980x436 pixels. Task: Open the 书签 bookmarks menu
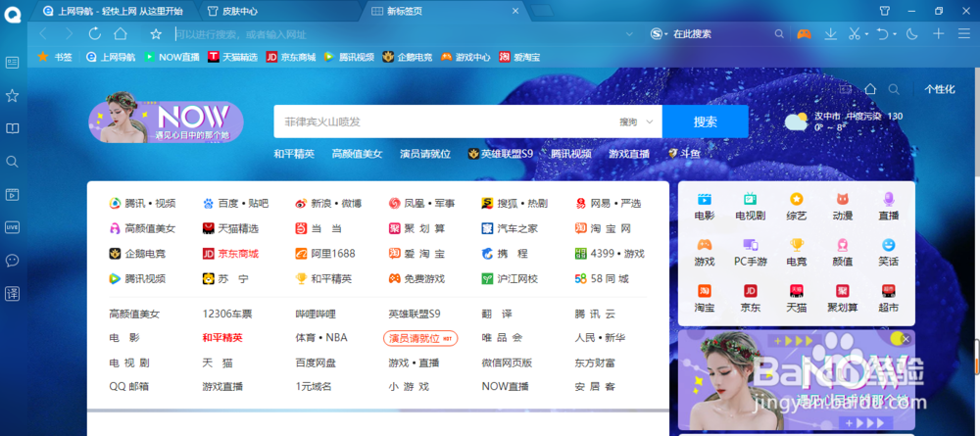point(55,57)
